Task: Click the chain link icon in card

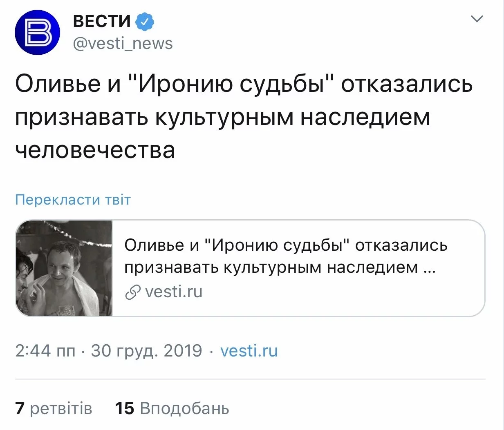Action: pos(132,292)
